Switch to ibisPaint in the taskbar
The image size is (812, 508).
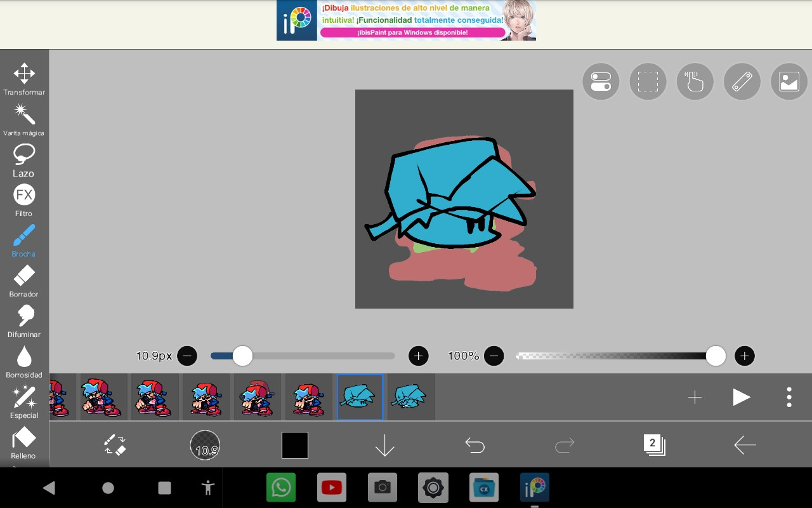pyautogui.click(x=535, y=488)
